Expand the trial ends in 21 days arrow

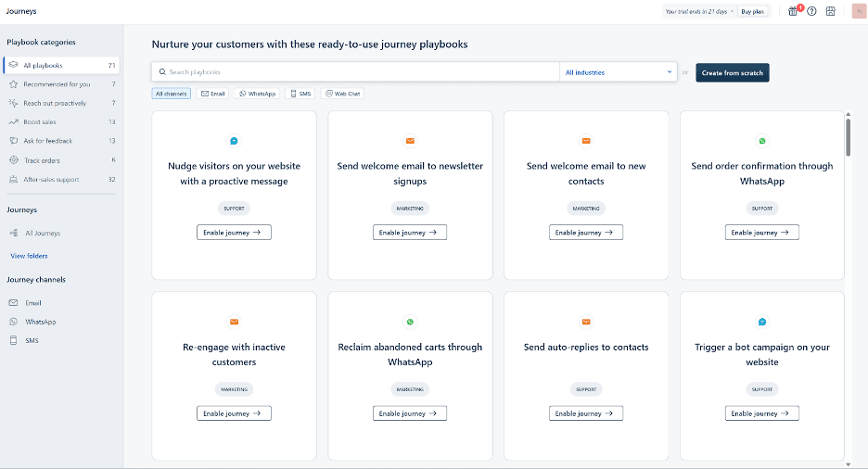[732, 11]
